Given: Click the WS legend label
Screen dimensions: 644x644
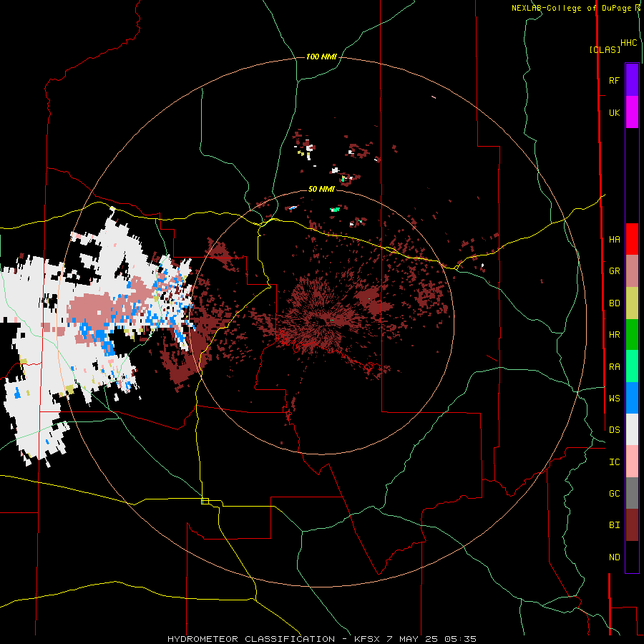Looking at the screenshot, I should [x=614, y=399].
